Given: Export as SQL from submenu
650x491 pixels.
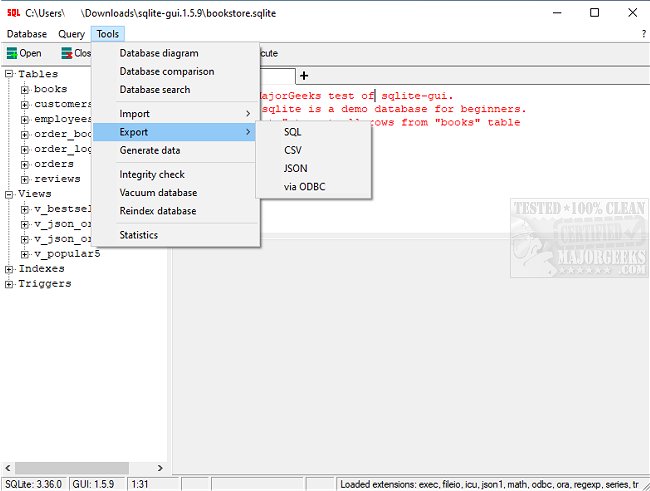Looking at the screenshot, I should point(313,132).
